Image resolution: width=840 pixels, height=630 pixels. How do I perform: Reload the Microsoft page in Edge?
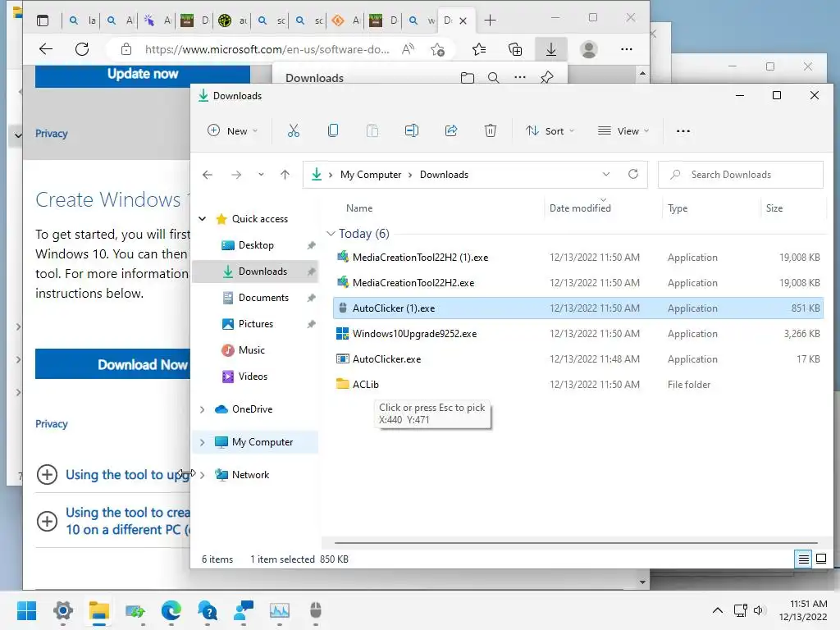(x=82, y=49)
